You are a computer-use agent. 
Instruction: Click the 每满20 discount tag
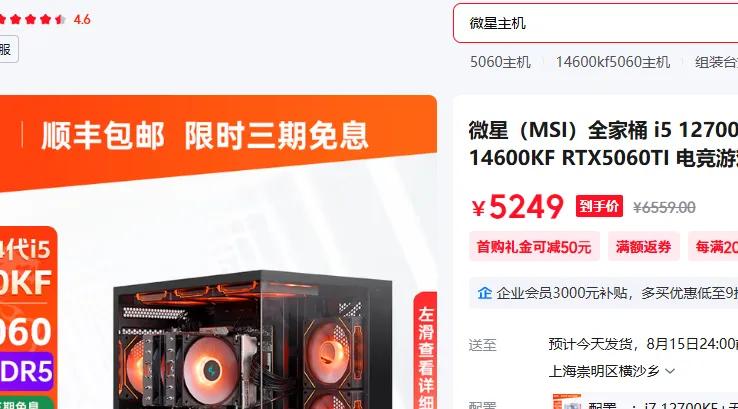tap(713, 247)
